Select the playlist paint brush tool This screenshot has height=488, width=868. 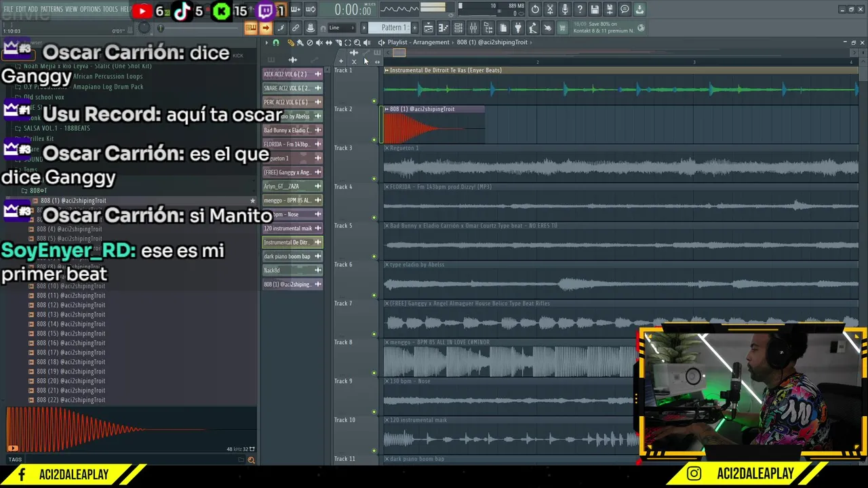tap(300, 43)
